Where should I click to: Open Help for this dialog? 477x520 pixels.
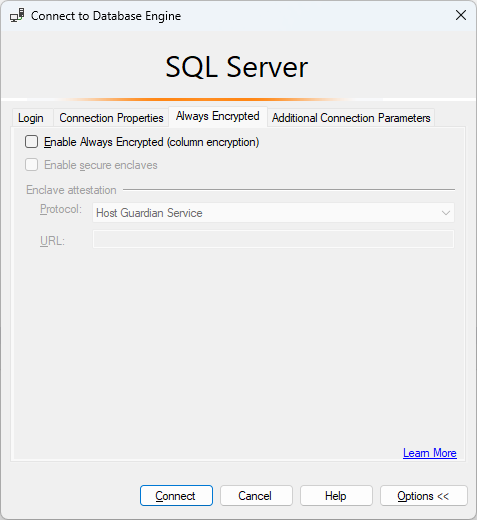tap(336, 496)
